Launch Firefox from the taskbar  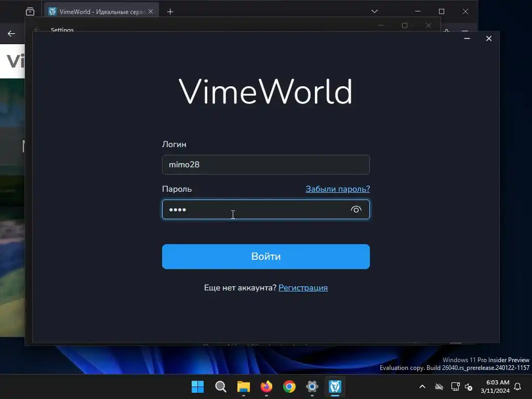(267, 387)
